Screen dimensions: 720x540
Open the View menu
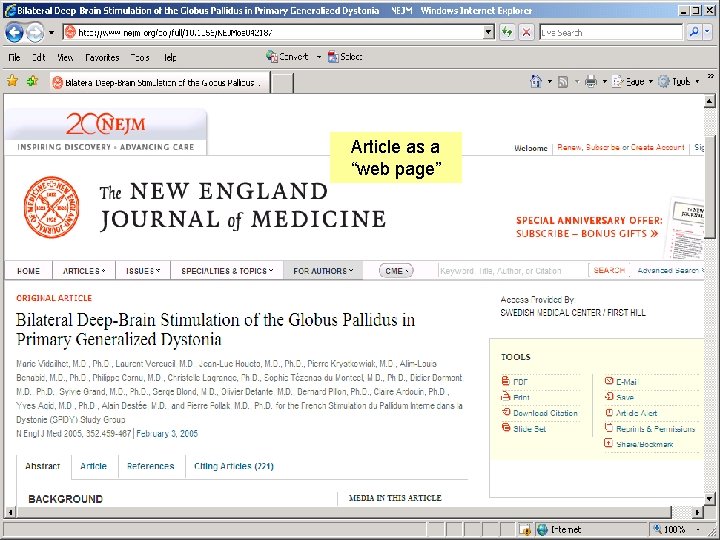pos(65,57)
